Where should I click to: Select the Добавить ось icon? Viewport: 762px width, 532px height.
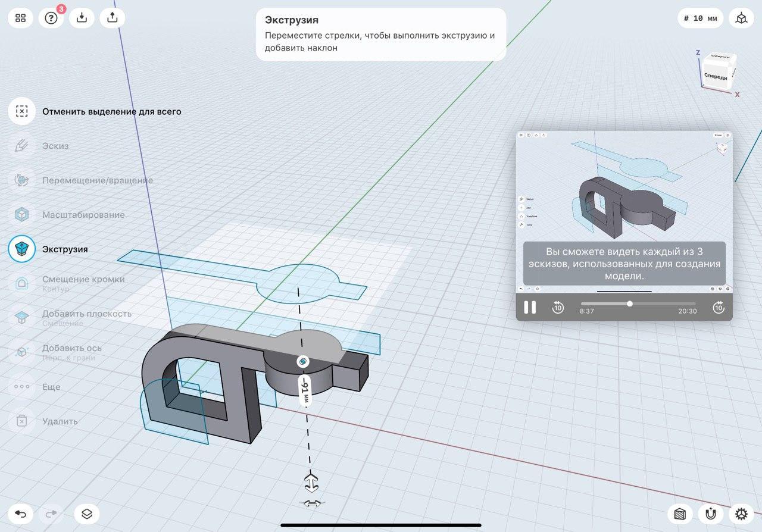tap(22, 352)
